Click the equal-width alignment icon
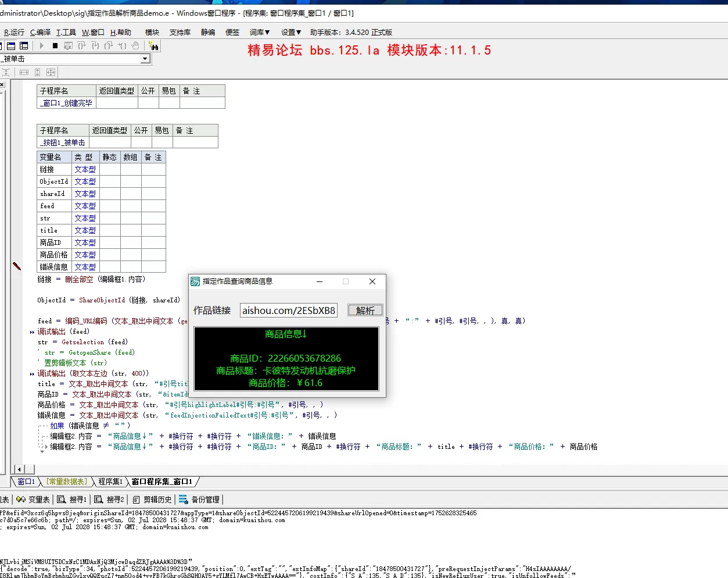The width and height of the screenshot is (728, 578). pos(24,72)
